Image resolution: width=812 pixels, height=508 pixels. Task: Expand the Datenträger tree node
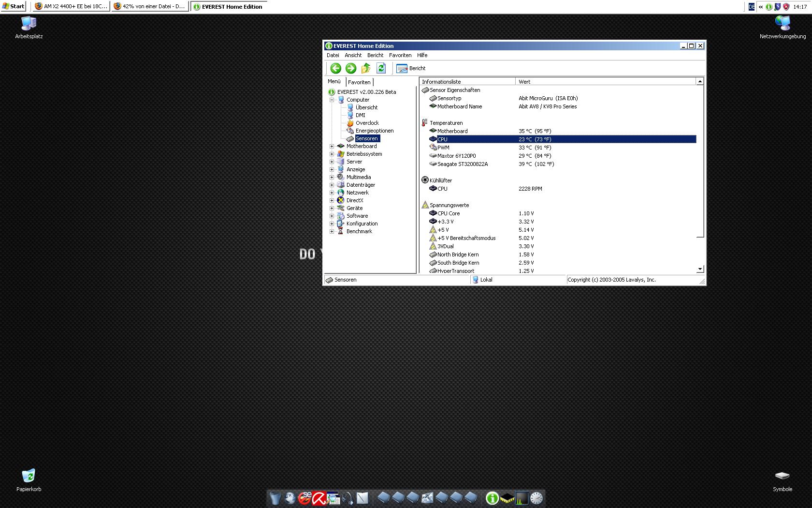332,185
